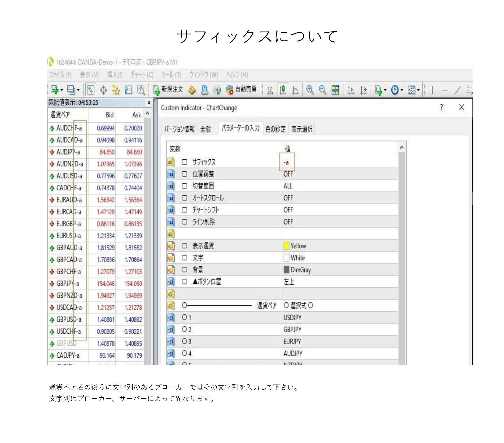
Task: Open the チャート(C) menu
Action: (x=142, y=75)
